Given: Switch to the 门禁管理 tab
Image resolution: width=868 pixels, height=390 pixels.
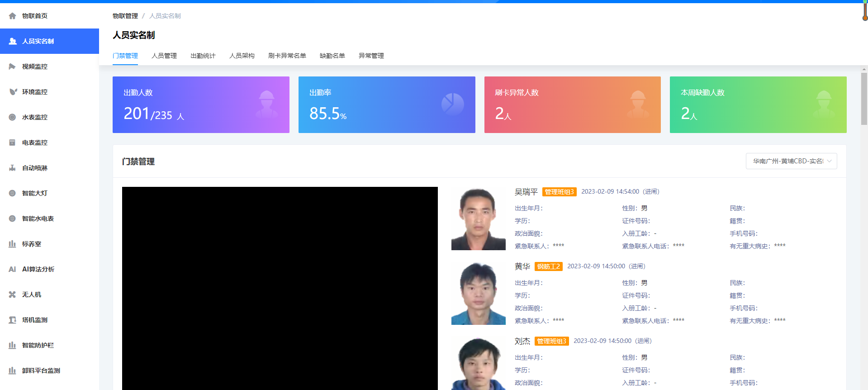Looking at the screenshot, I should (125, 56).
